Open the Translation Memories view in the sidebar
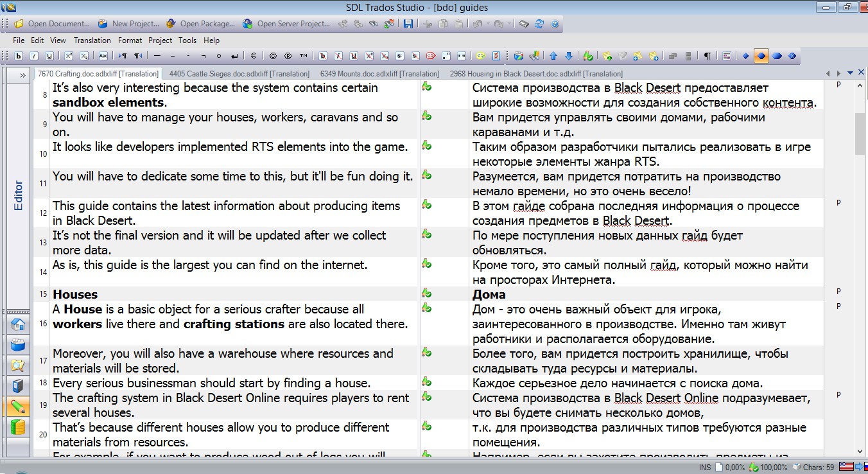This screenshot has width=868, height=474. 18,427
